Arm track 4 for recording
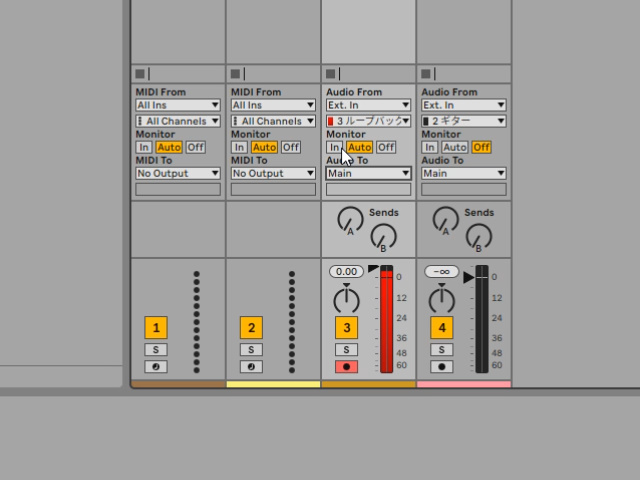The width and height of the screenshot is (640, 480). click(441, 367)
